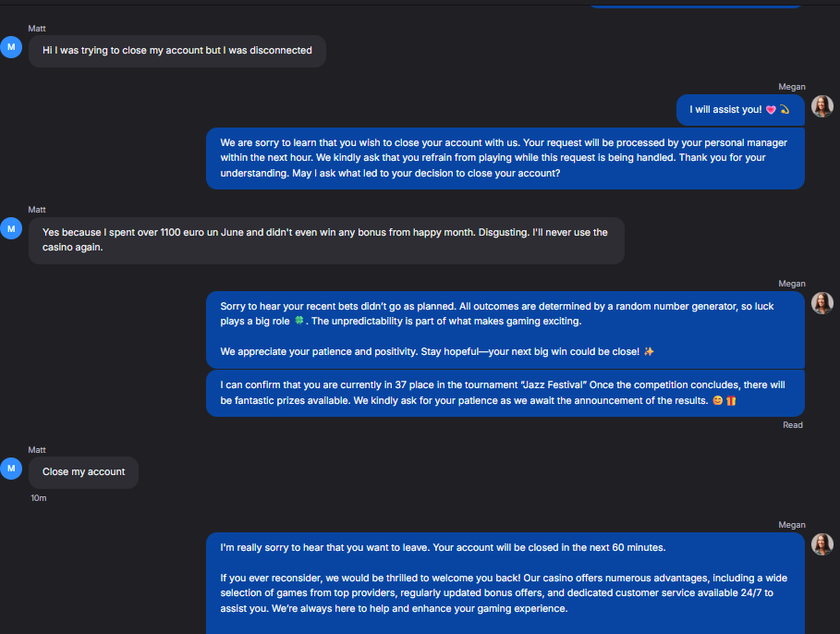Click the gift emoji in the tournament message
Viewport: 840px width, 634px height.
(x=731, y=400)
